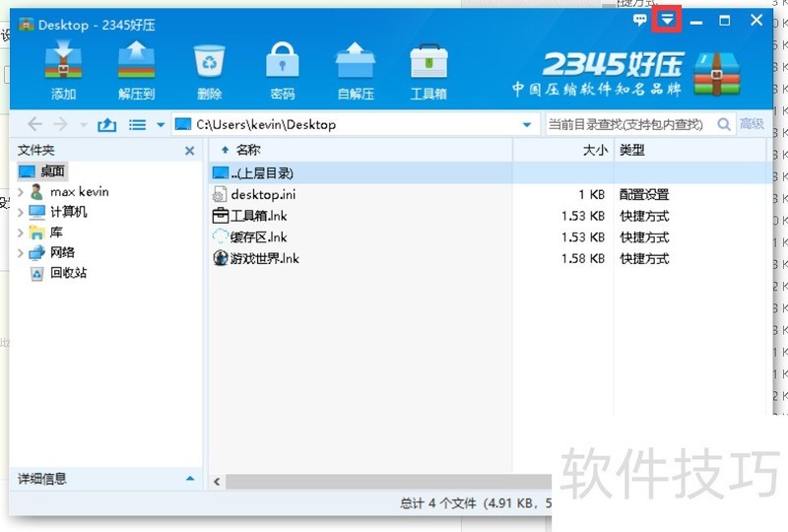Select 计算机 in folder tree
The image size is (788, 532).
(x=58, y=212)
